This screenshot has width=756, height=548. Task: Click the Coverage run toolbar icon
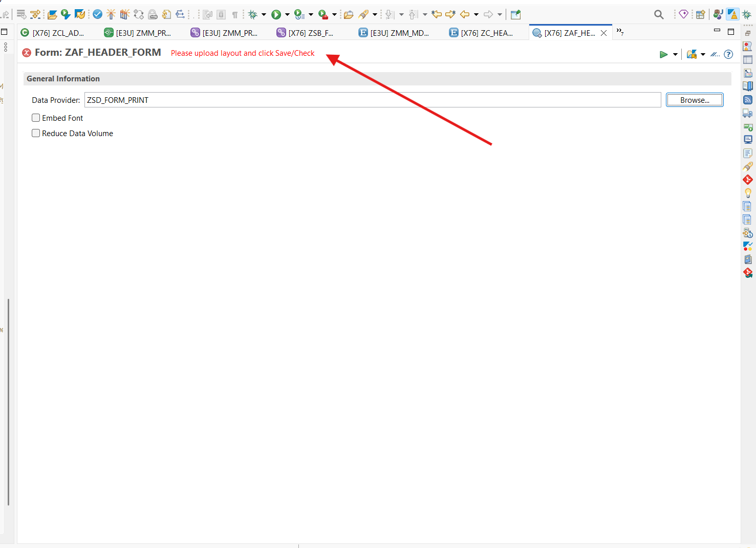pos(299,14)
